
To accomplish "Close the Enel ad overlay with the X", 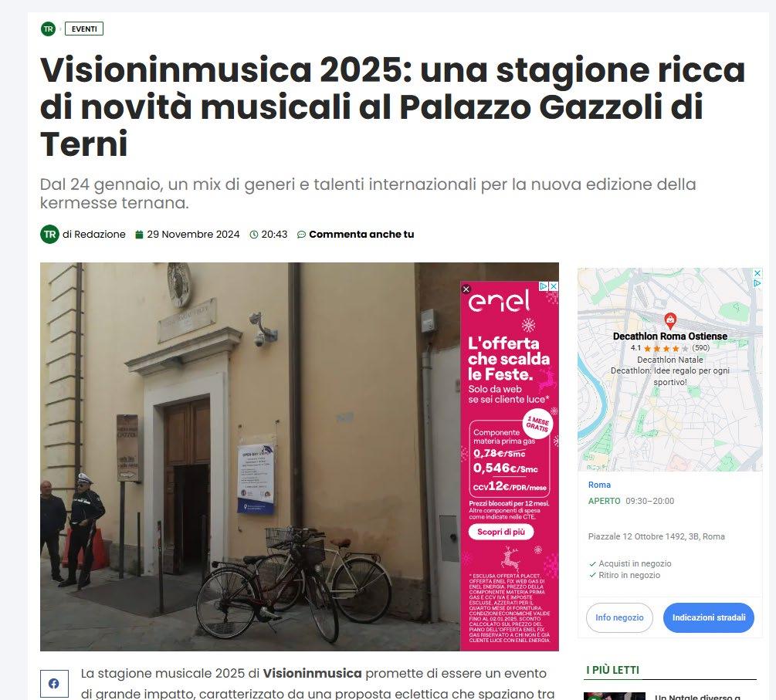I will pyautogui.click(x=466, y=289).
